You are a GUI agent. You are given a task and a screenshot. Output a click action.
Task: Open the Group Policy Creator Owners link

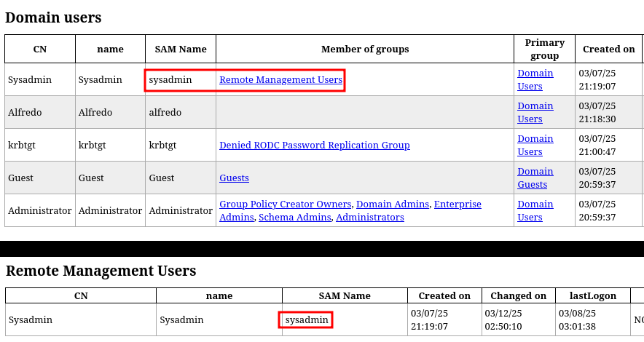(286, 204)
